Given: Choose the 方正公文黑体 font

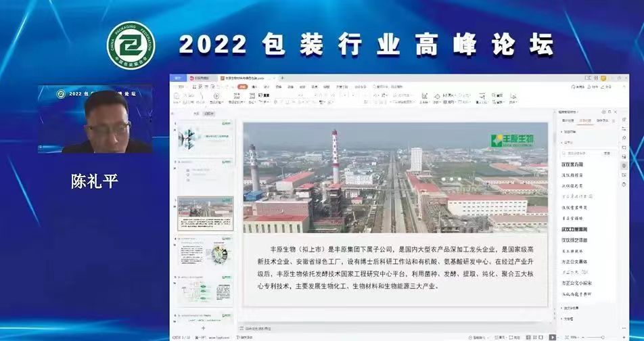Looking at the screenshot, I should (574, 262).
